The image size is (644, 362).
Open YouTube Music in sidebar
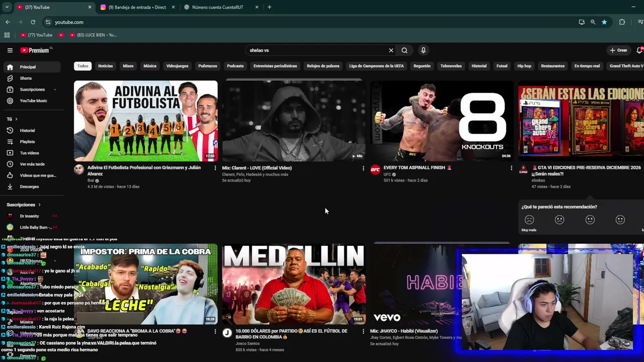tap(32, 101)
